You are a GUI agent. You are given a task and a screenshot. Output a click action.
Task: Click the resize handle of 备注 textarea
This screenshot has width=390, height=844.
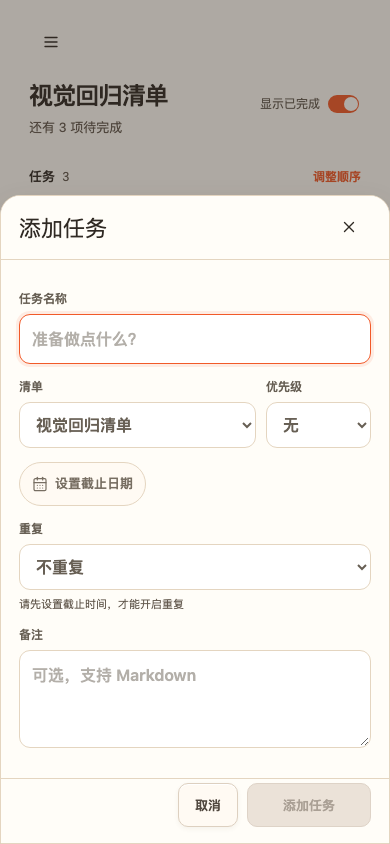tap(364, 741)
